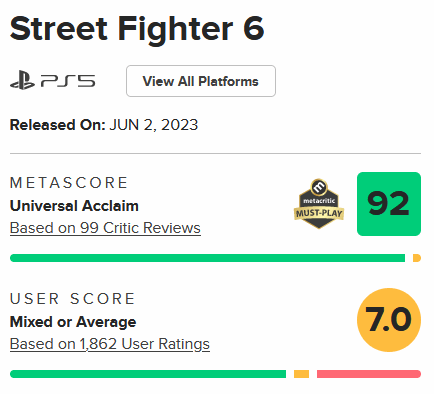The height and width of the screenshot is (394, 434).
Task: Click the PS5 platform wordmark
Action: click(x=68, y=81)
